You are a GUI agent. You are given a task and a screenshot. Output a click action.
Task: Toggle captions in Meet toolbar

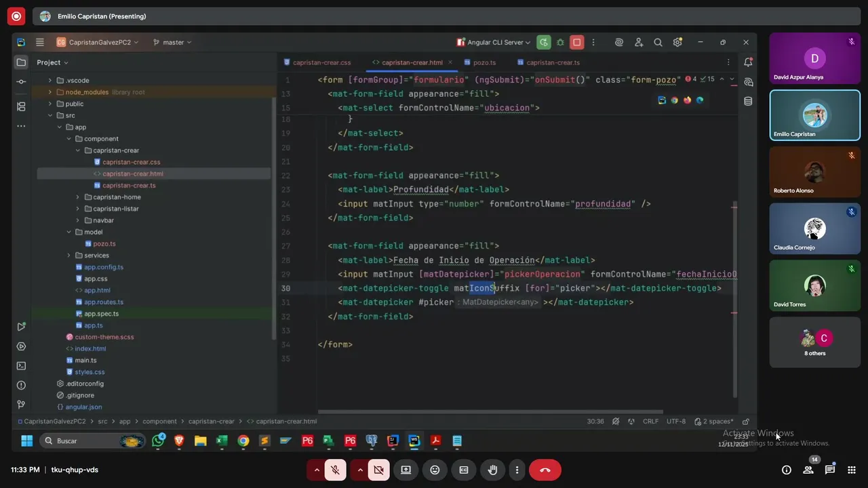point(464,470)
